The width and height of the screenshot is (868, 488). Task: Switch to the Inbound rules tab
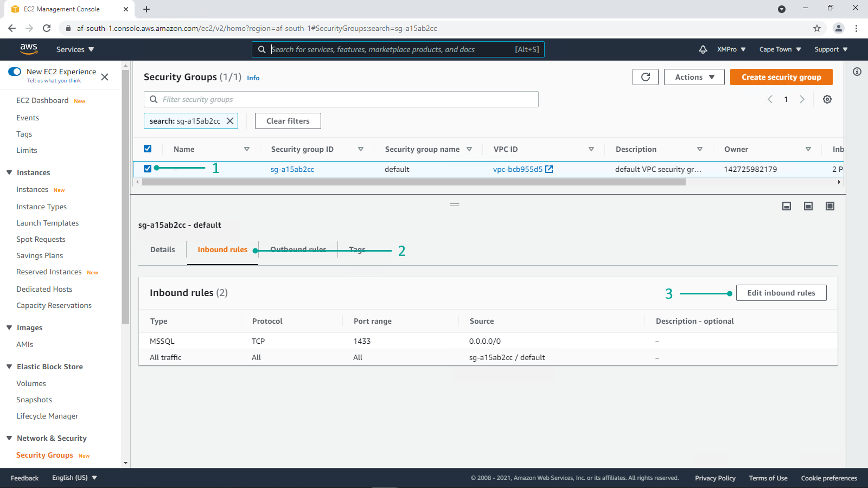pos(222,249)
